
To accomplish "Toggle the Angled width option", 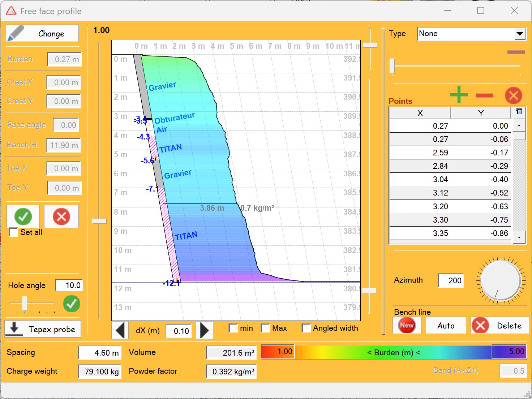I will [x=306, y=328].
